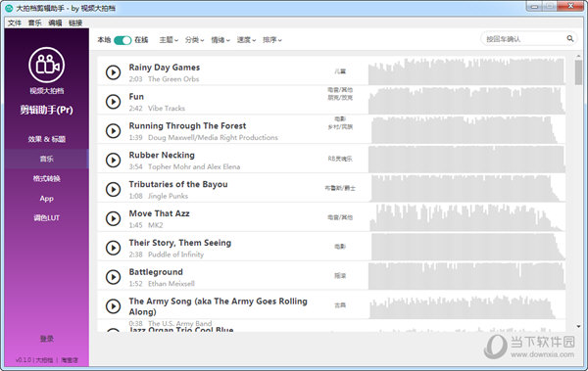The width and height of the screenshot is (588, 371).
Task: Click the 古典 tag on The Army Song
Action: pos(340,305)
